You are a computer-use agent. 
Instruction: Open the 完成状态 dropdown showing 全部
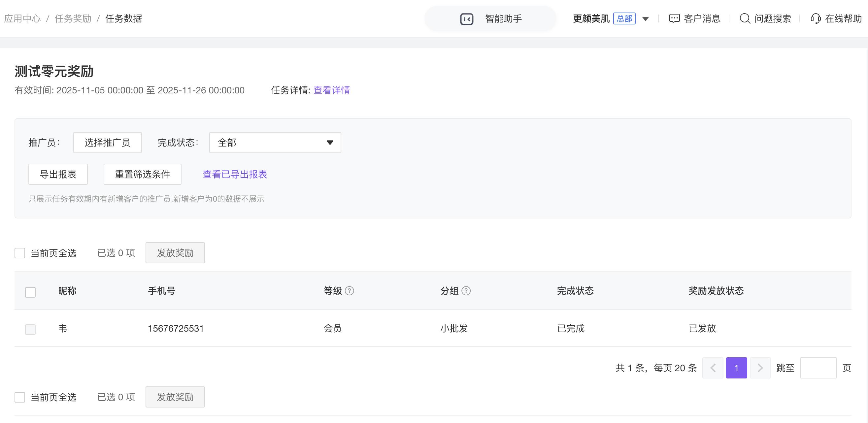(x=275, y=143)
